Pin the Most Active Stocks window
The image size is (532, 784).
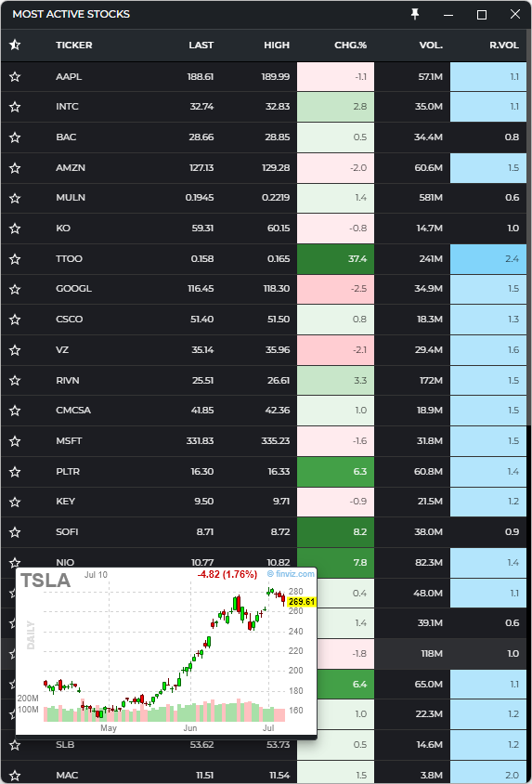coord(415,15)
